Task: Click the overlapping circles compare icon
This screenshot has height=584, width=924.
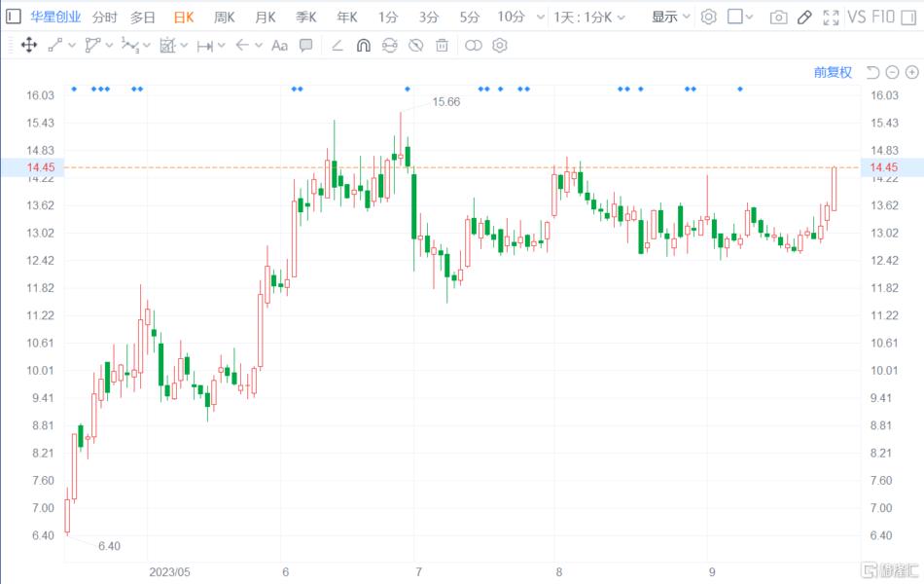Action: pyautogui.click(x=474, y=46)
